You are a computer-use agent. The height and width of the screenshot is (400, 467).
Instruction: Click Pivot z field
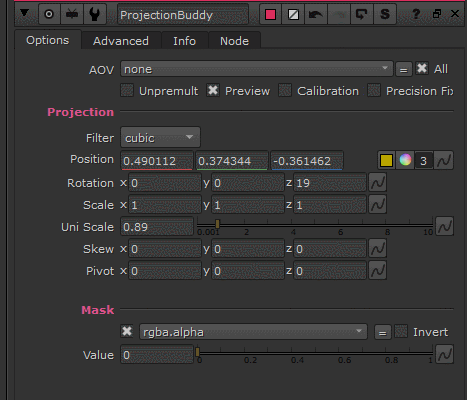click(x=330, y=271)
